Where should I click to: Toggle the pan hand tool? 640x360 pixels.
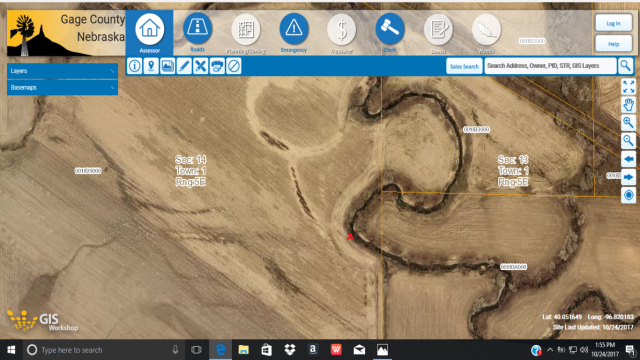coord(628,104)
